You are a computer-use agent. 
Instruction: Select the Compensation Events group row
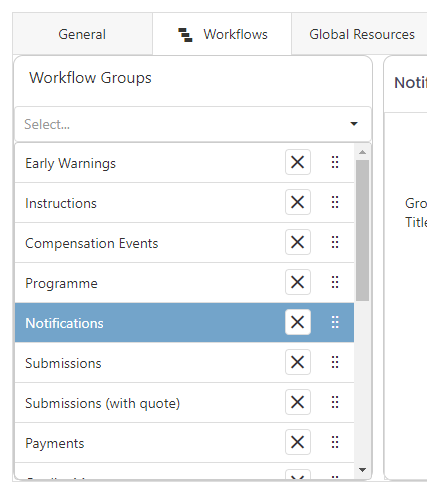click(184, 243)
